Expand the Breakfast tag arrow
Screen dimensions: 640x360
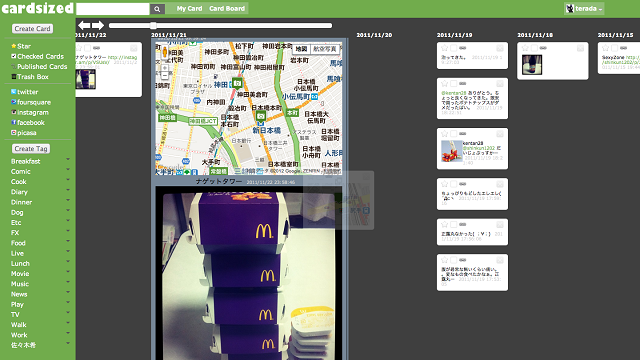coord(68,160)
